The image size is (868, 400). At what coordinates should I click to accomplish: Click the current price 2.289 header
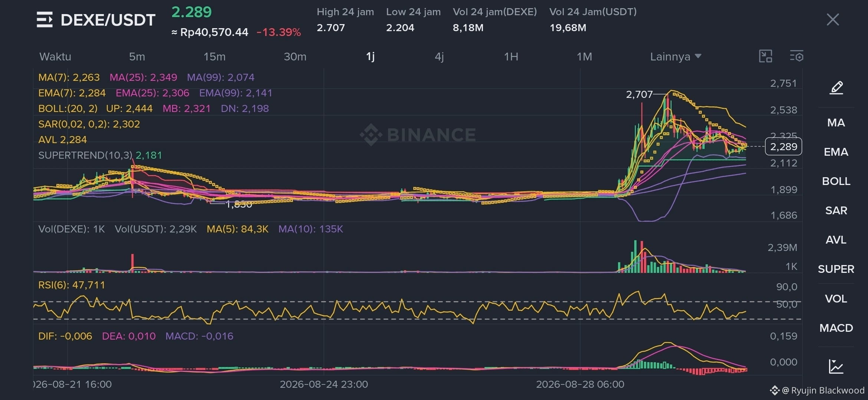(x=191, y=12)
